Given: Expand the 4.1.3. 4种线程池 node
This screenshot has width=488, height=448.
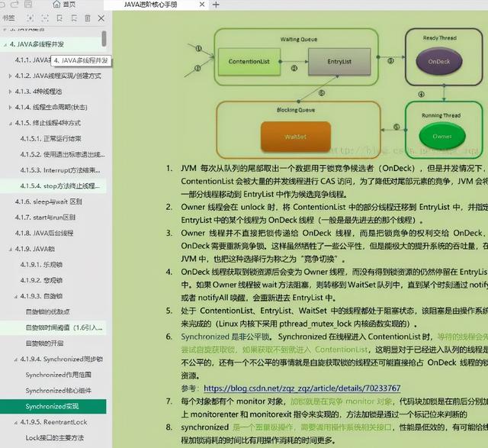Looking at the screenshot, I should pos(10,92).
